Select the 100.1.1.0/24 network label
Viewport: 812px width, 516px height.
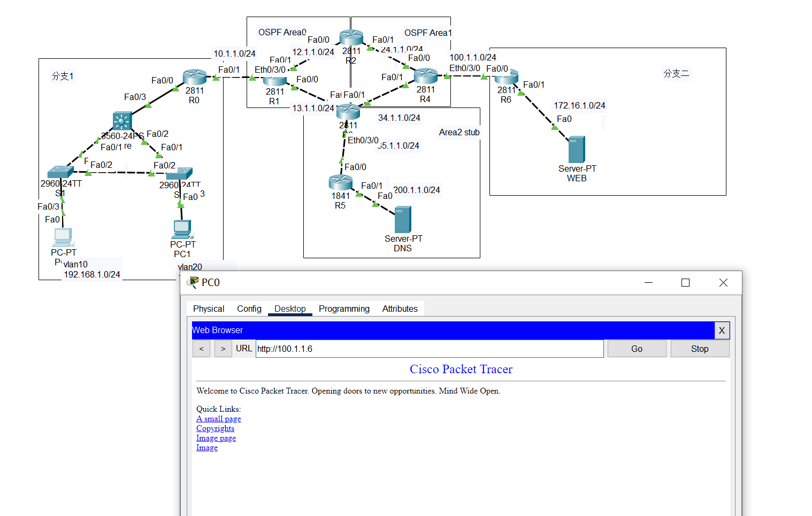point(473,57)
